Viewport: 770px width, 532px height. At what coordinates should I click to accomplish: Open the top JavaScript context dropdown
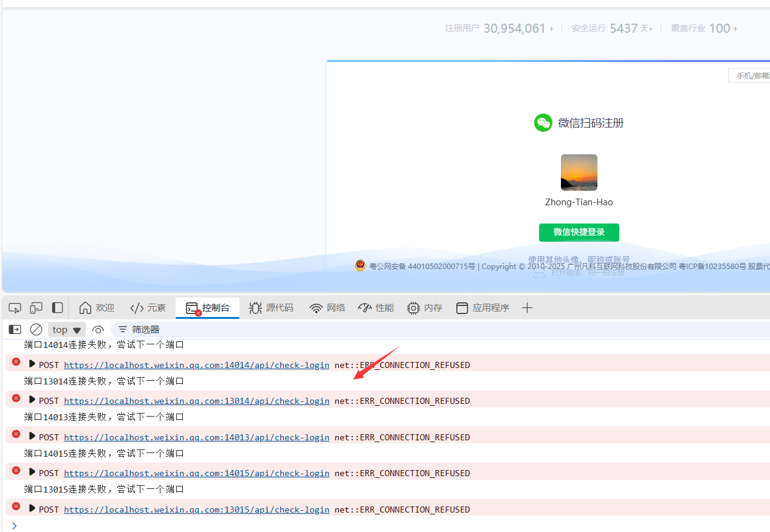(x=67, y=329)
